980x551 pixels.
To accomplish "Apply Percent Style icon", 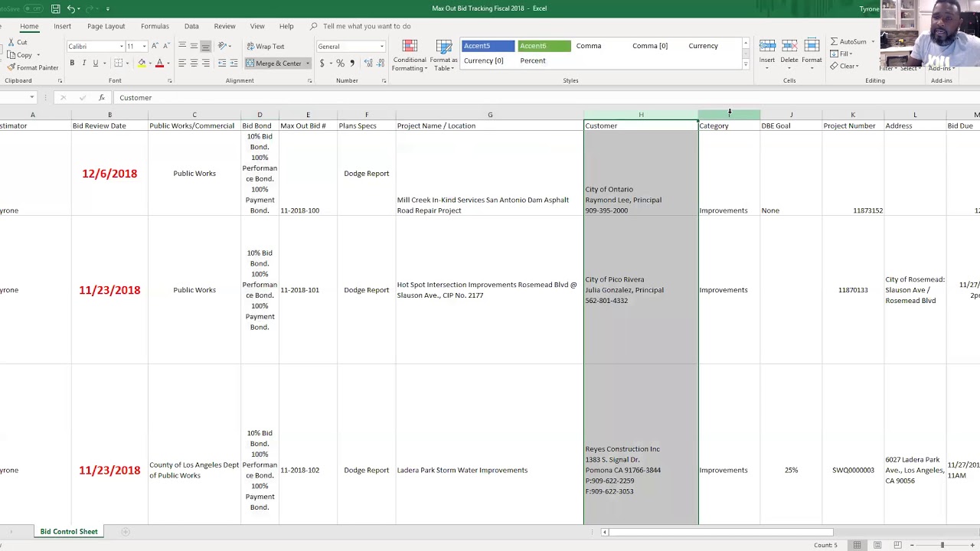I will (x=341, y=63).
